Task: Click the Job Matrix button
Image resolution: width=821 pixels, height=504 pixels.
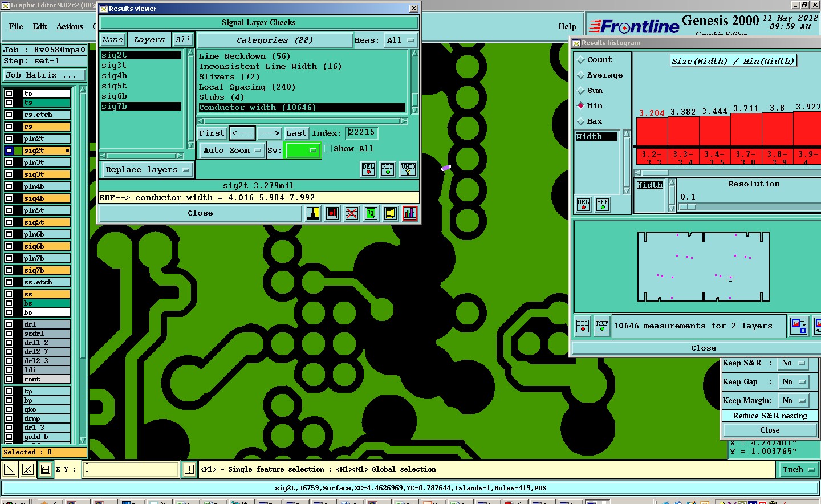Action: (44, 75)
